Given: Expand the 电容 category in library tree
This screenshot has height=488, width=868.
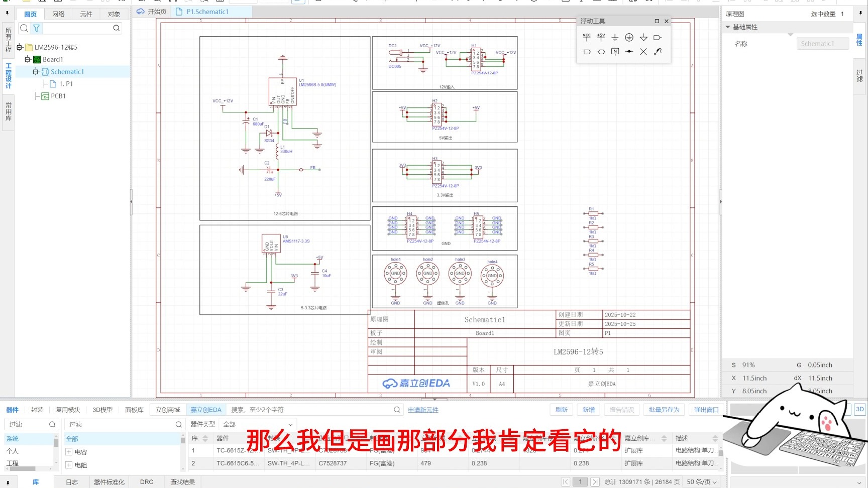Looking at the screenshot, I should [69, 452].
